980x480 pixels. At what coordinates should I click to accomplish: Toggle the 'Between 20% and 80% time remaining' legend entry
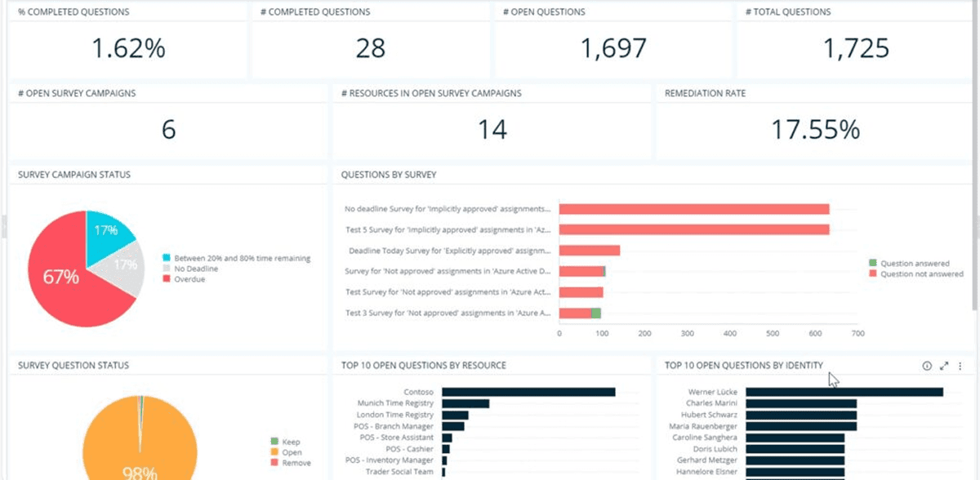pos(237,258)
